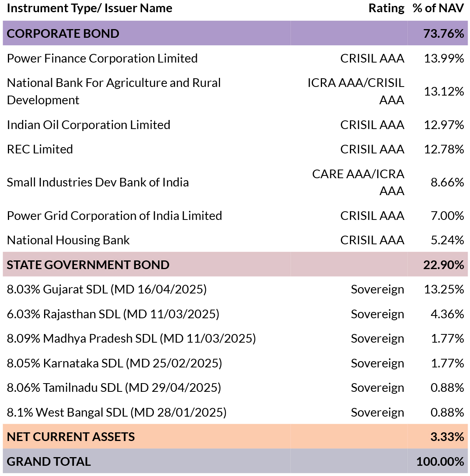Select the REC Limited row

click(x=235, y=149)
